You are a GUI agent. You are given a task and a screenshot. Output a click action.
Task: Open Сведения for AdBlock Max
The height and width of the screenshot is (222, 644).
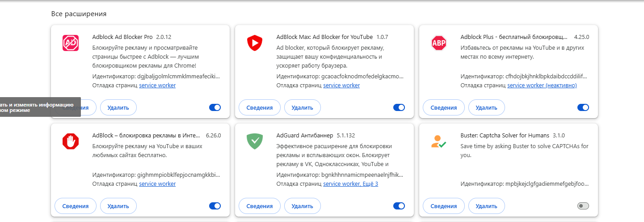click(x=260, y=107)
